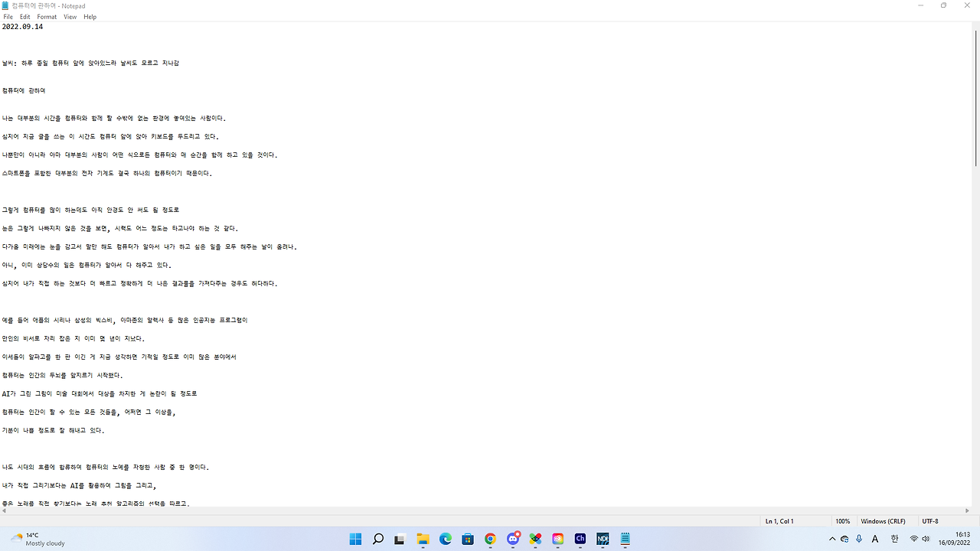Switch to Google Chrome on the taskbar
980x551 pixels.
pos(490,539)
